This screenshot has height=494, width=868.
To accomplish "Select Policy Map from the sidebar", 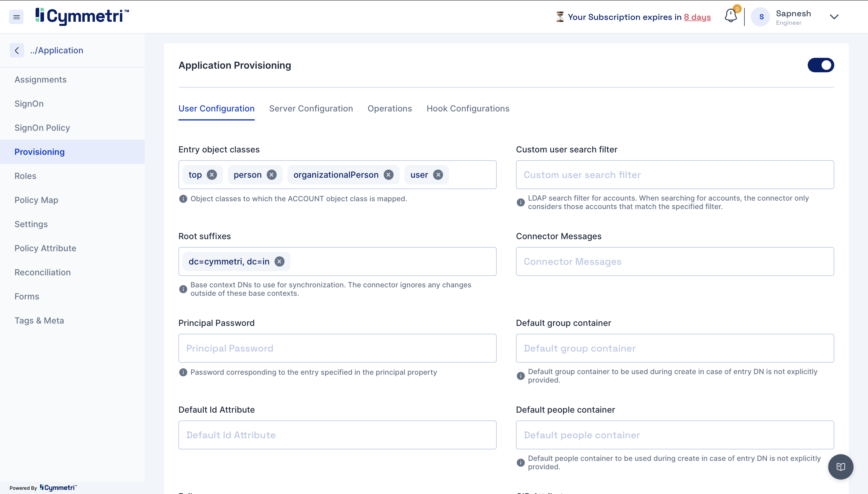I will pos(36,200).
